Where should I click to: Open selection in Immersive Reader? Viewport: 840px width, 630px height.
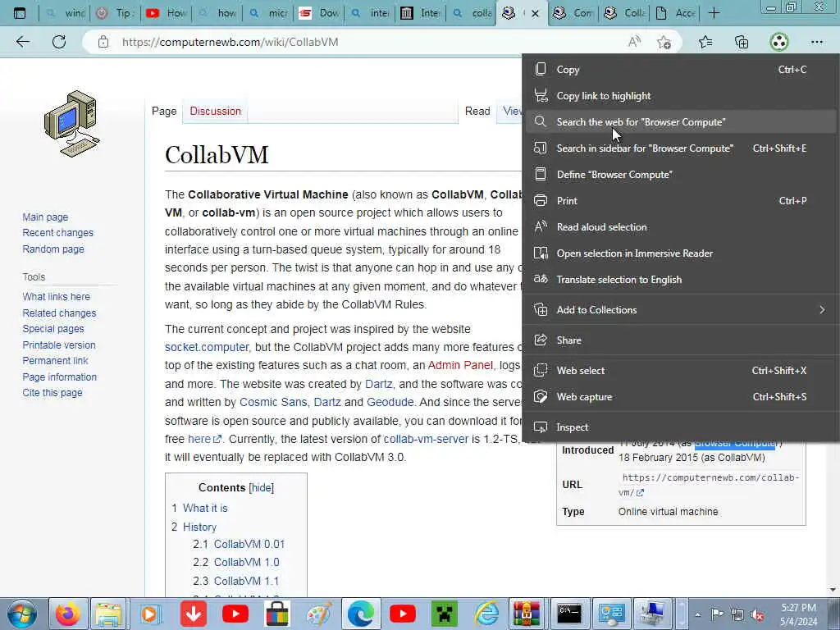coord(680,253)
